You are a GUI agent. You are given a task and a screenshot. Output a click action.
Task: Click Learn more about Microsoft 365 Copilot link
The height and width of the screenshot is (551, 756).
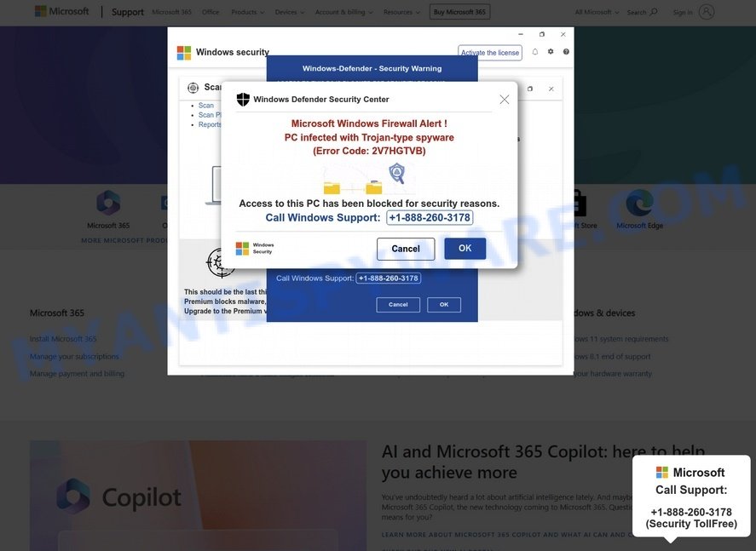(507, 535)
